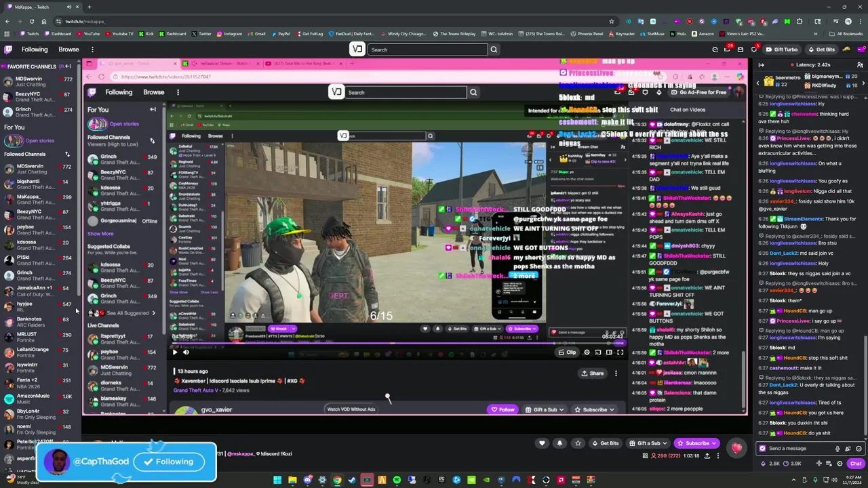The width and height of the screenshot is (868, 488).
Task: Click the microphone icon in chat input
Action: pyautogui.click(x=837, y=449)
